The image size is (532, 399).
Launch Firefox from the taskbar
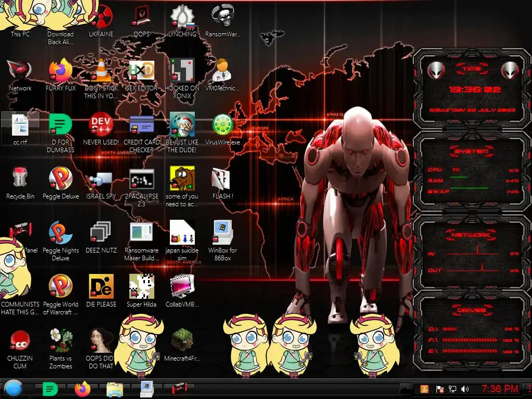83,389
